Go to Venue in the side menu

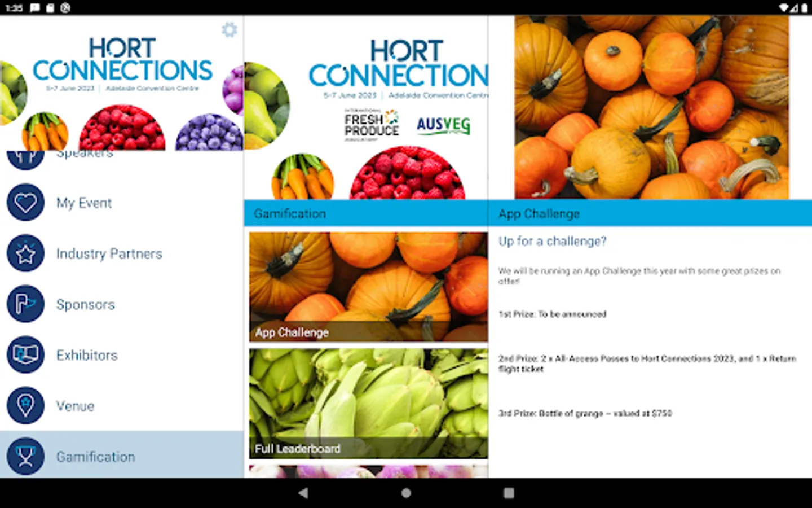click(x=122, y=406)
